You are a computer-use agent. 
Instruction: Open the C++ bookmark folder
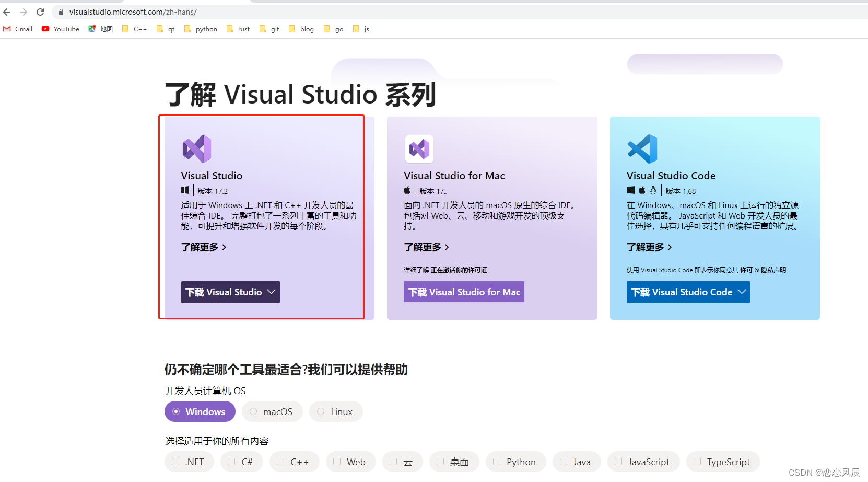135,29
